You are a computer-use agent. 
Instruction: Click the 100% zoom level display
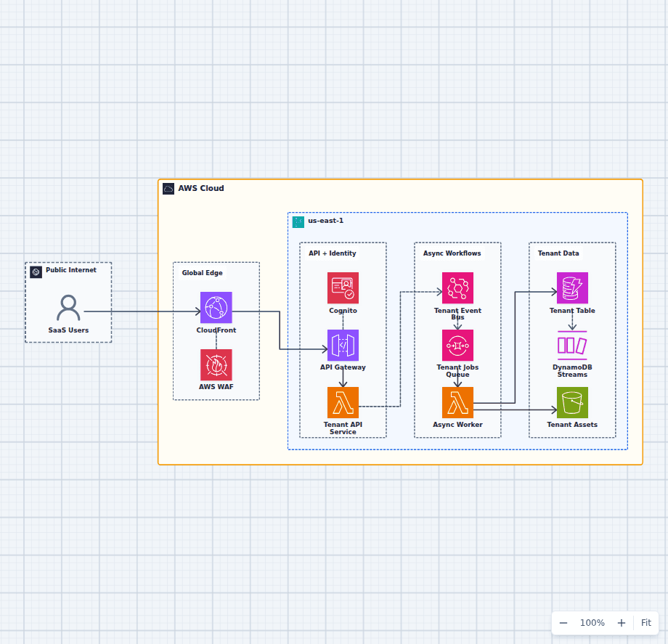(x=592, y=623)
